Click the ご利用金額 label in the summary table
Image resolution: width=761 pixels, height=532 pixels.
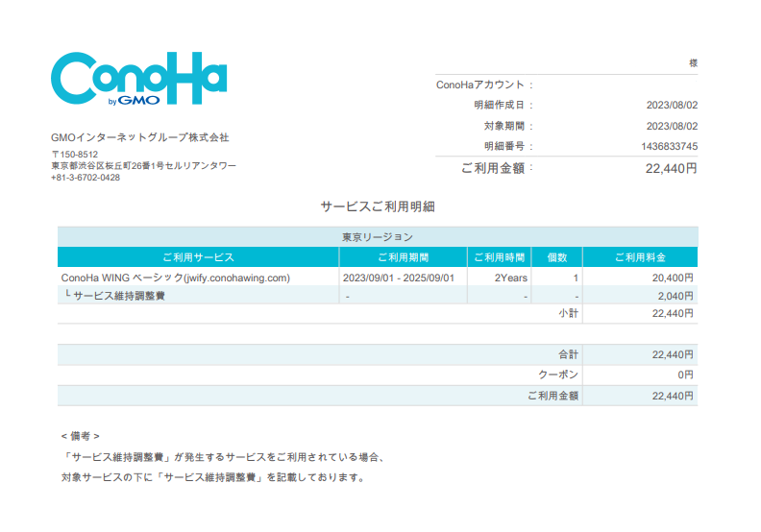coord(552,396)
